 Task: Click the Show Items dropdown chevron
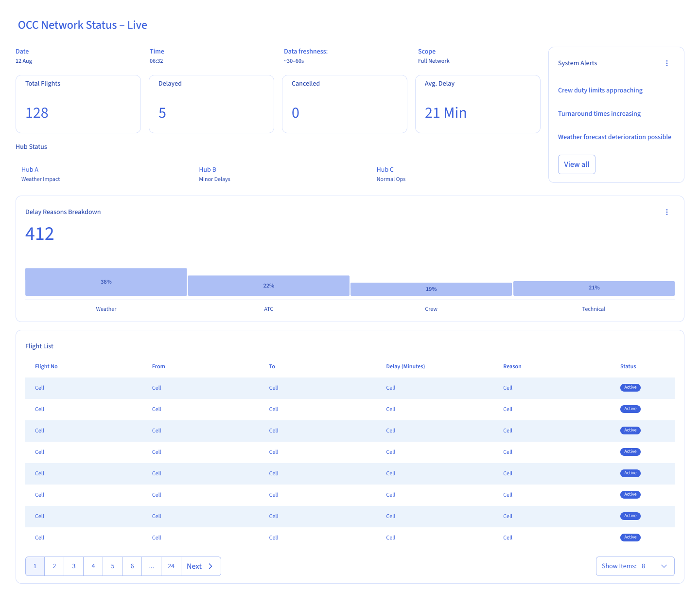663,566
